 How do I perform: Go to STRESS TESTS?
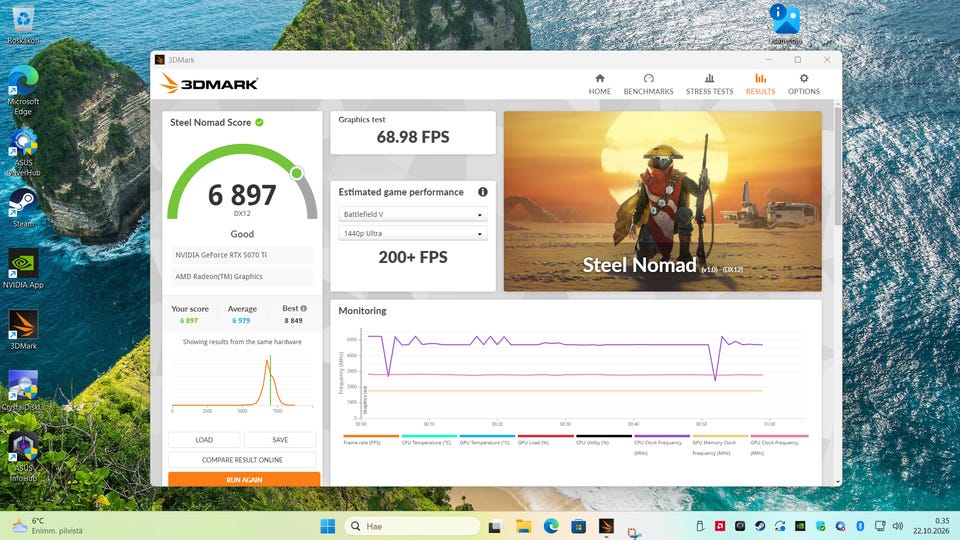point(709,84)
